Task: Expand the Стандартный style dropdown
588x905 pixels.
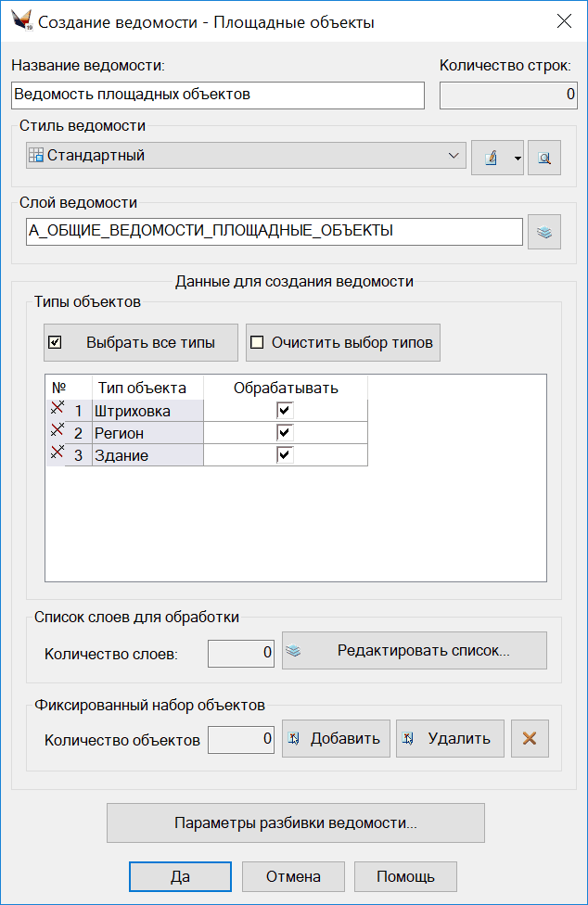Action: pyautogui.click(x=454, y=156)
